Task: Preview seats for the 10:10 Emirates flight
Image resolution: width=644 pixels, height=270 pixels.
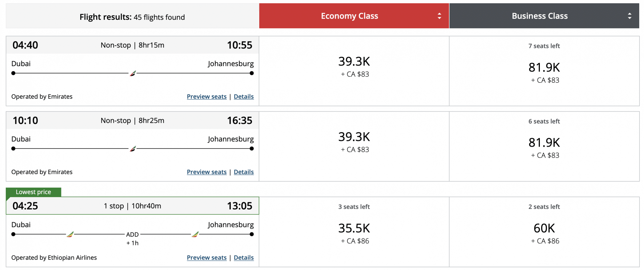Action: click(207, 172)
